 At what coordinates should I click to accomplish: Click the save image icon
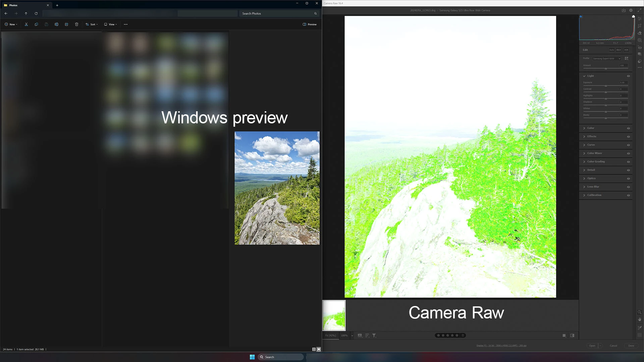click(x=624, y=10)
